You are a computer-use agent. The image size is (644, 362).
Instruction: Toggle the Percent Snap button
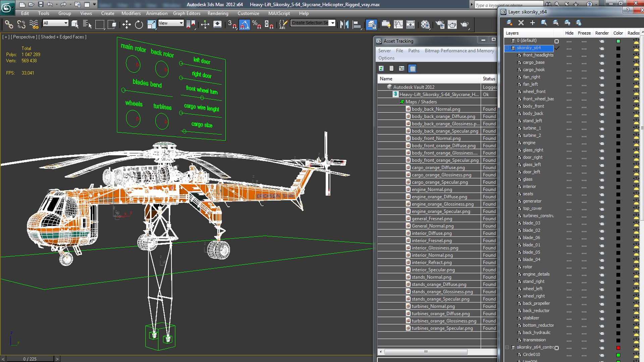(x=257, y=24)
